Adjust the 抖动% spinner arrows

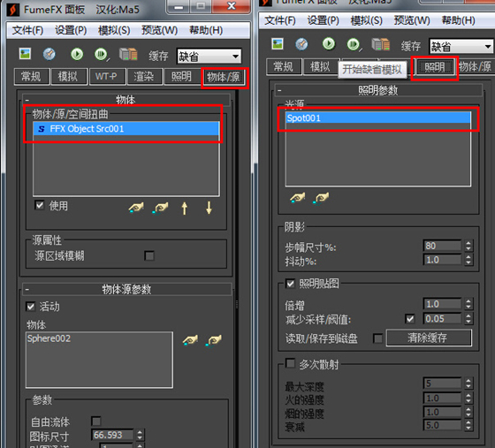(468, 260)
